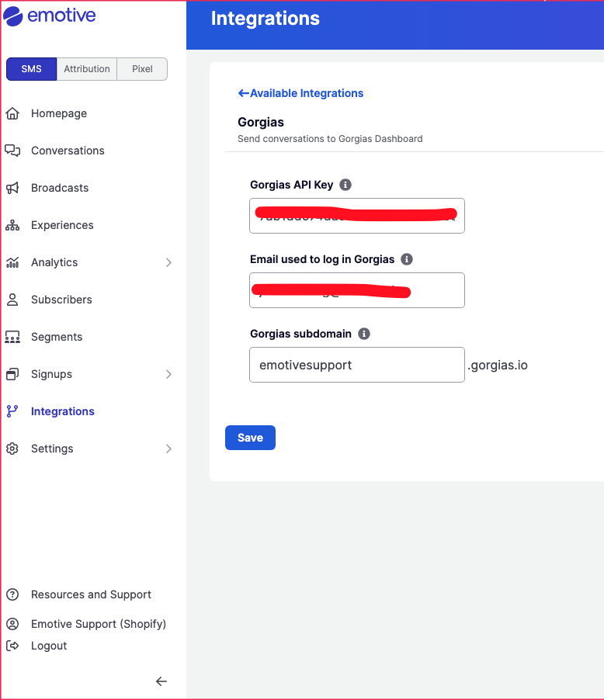Click the Integrations page header title
Image resolution: width=604 pixels, height=700 pixels.
click(266, 19)
